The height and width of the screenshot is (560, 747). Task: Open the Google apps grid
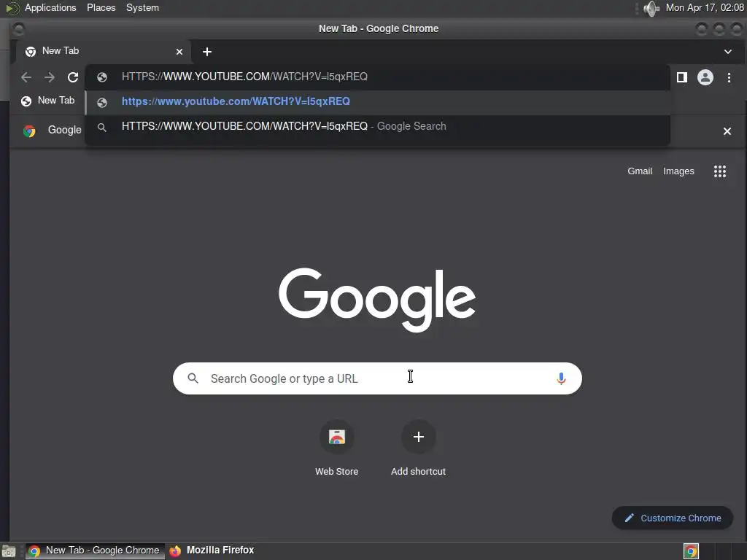720,171
